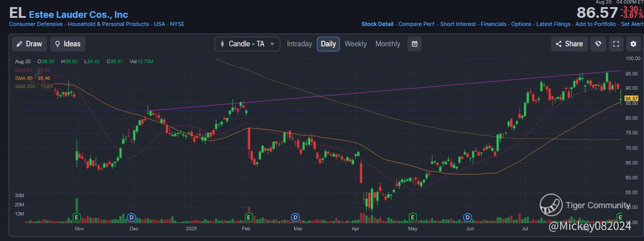Screen dimensions: 644x241
Task: Click the 75.00 price axis label
Action: (631, 133)
